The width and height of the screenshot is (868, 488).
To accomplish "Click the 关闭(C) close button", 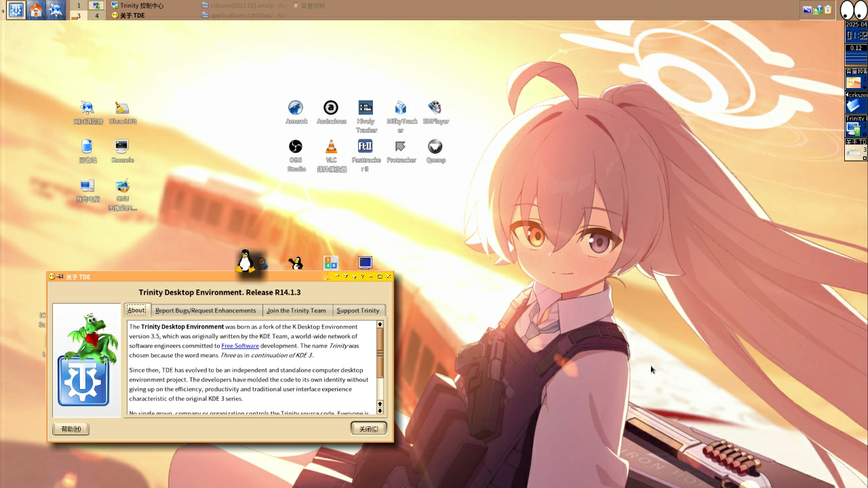I will point(369,429).
